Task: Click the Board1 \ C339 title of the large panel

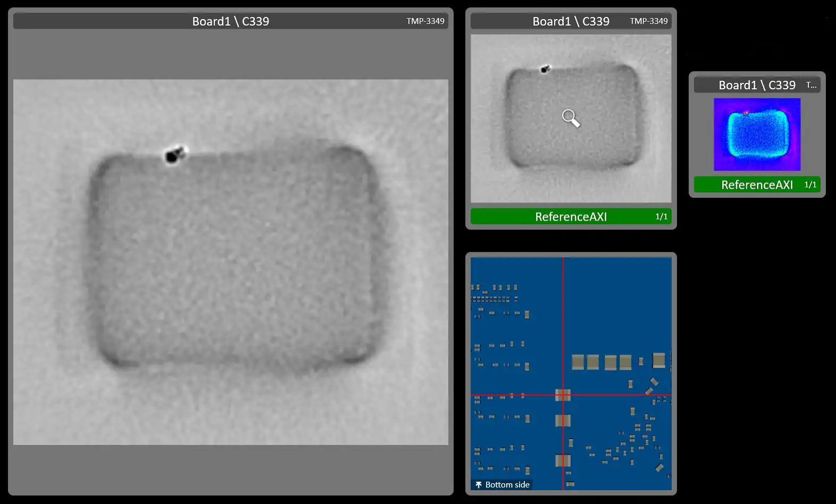Action: 231,21
